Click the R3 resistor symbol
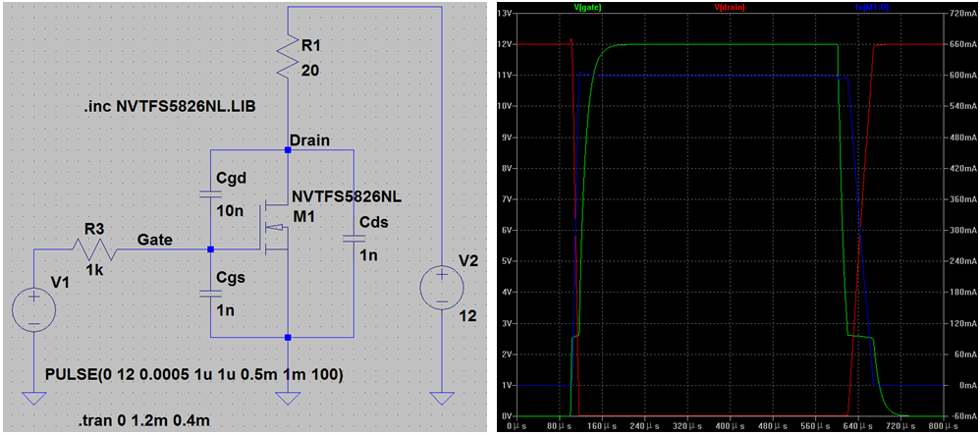The height and width of the screenshot is (435, 980). [93, 249]
